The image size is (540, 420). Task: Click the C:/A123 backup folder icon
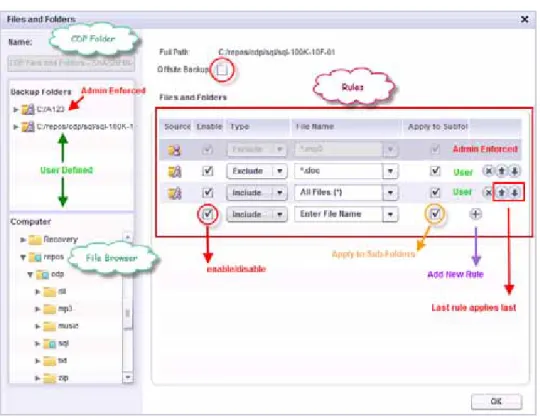point(28,109)
